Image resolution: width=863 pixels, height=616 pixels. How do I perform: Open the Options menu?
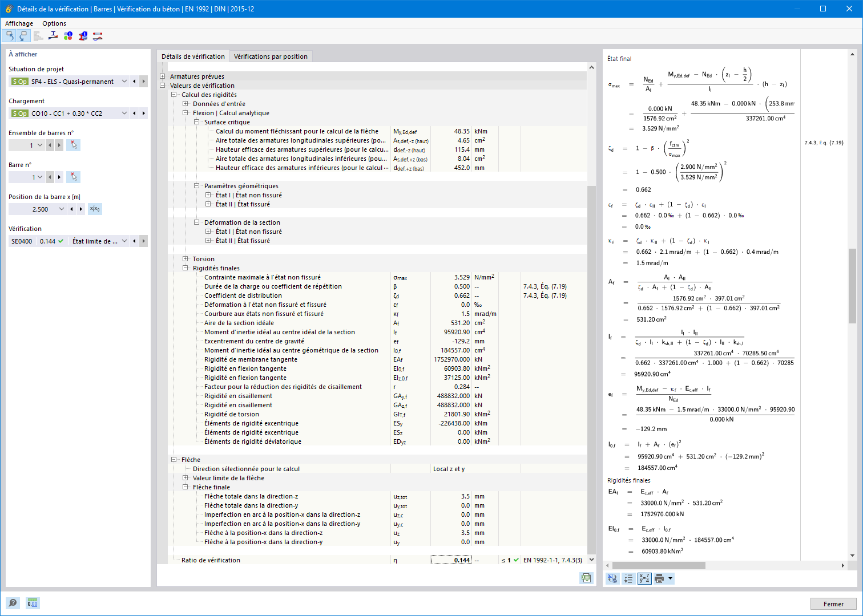point(54,23)
